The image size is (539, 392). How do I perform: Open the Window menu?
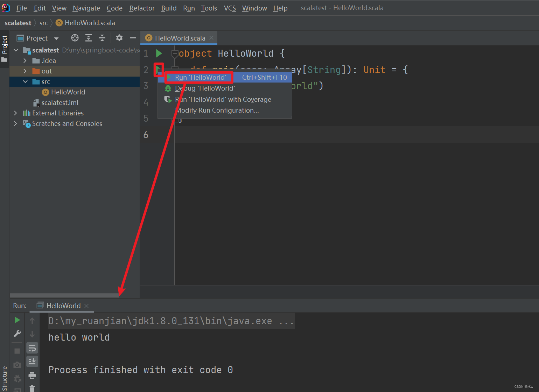coord(254,8)
